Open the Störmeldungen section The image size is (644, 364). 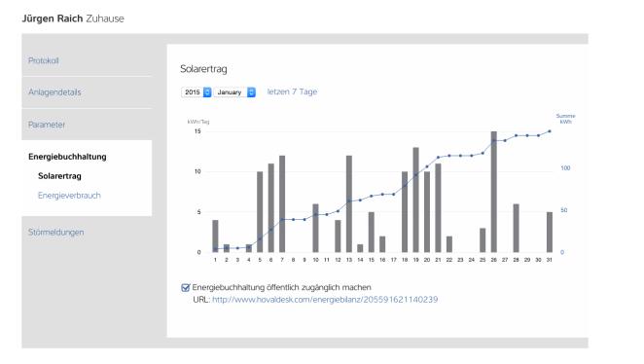[x=55, y=232]
